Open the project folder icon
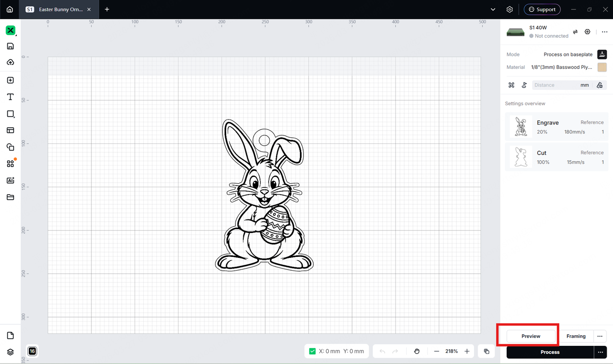 (11, 197)
